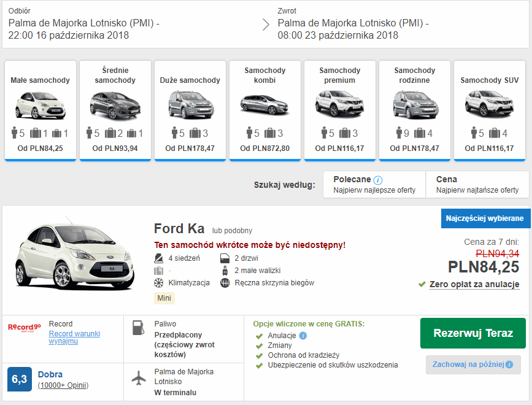Viewport: 532px width, 405px height.
Task: Click the fuel pump Paliwo icon
Action: [139, 328]
